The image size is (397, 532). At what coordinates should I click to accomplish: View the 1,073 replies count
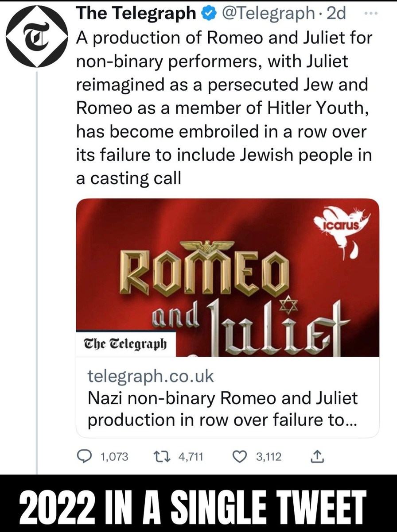(114, 457)
